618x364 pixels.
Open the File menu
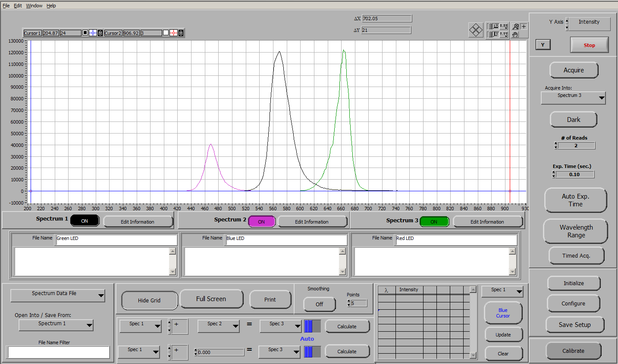click(6, 6)
